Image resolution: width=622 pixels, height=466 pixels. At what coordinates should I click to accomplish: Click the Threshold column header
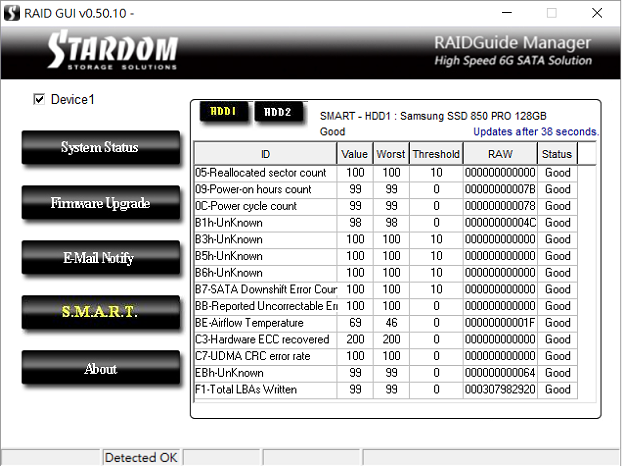(x=436, y=154)
